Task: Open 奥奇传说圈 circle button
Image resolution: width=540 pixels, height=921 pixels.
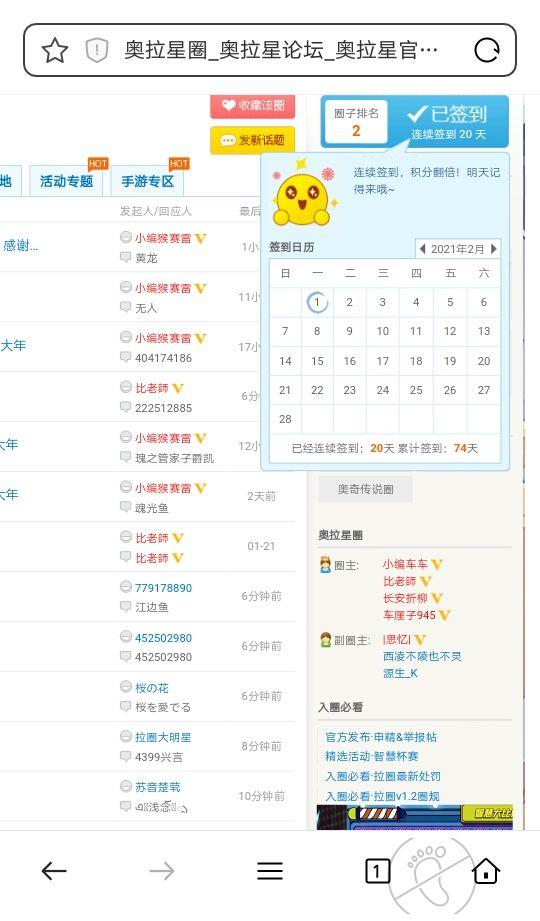Action: [x=365, y=489]
